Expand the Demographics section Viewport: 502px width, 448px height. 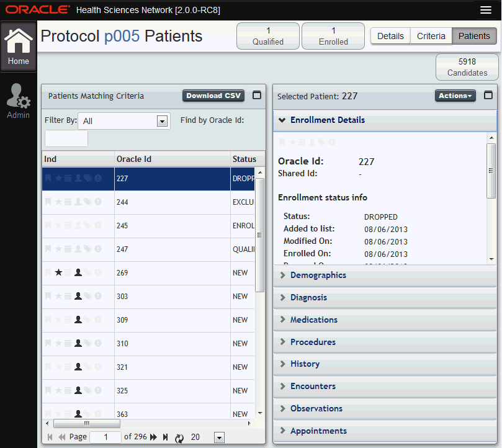pyautogui.click(x=385, y=276)
